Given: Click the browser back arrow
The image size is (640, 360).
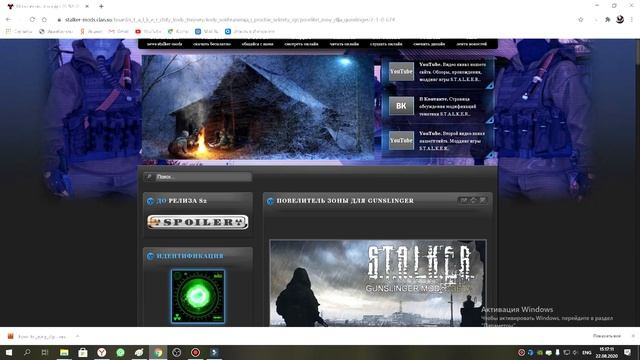Looking at the screenshot, I should tap(8, 20).
